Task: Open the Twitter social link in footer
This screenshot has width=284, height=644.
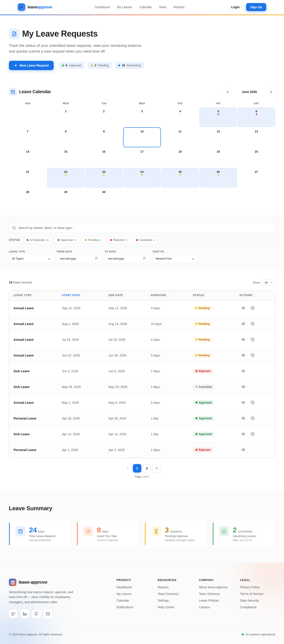Action: point(13,614)
